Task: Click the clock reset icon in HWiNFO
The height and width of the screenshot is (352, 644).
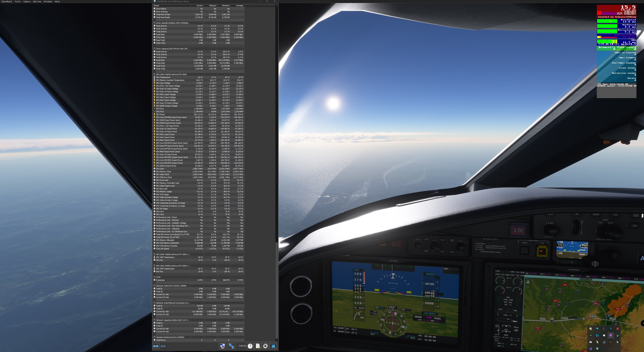Action: click(x=250, y=346)
